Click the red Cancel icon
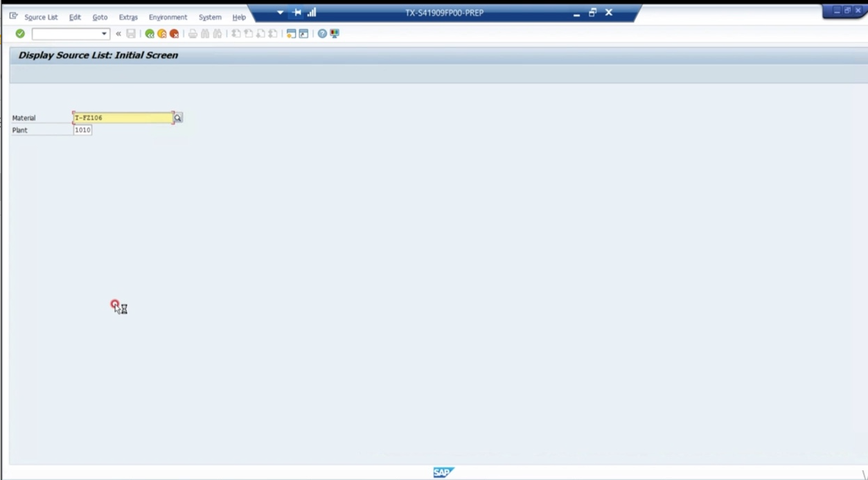 pos(175,33)
